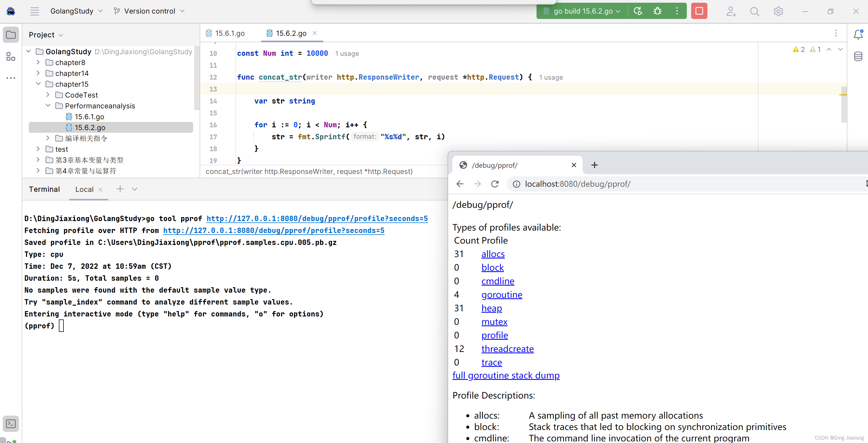The height and width of the screenshot is (443, 868).
Task: Open the GolangStudy project dropdown
Action: pos(76,11)
